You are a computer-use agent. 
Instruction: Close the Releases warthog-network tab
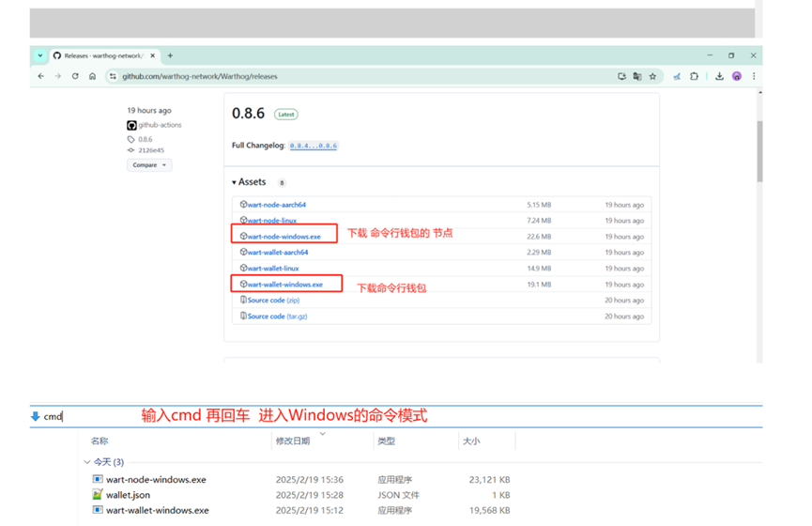tap(153, 55)
